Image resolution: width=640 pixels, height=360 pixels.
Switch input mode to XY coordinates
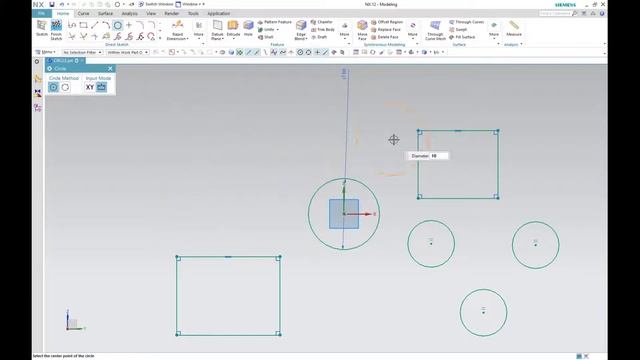pyautogui.click(x=90, y=87)
